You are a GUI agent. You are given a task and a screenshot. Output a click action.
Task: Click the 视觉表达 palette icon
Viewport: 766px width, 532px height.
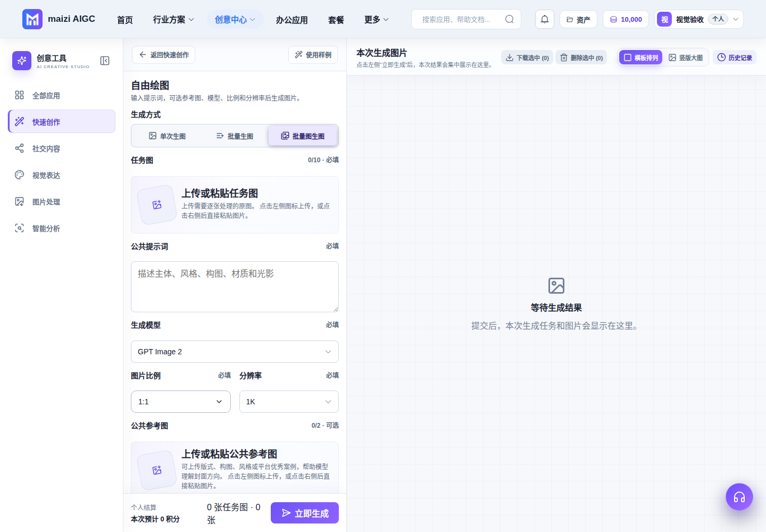20,175
